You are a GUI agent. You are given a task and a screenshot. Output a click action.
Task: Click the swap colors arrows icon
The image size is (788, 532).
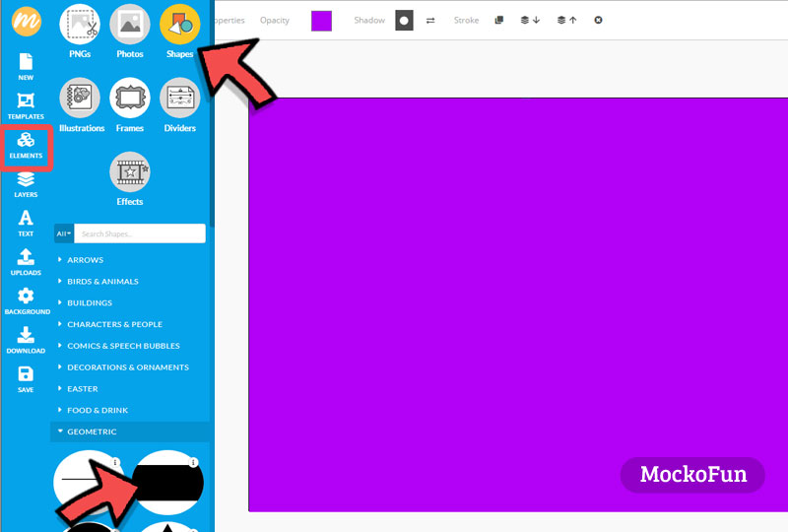click(430, 21)
